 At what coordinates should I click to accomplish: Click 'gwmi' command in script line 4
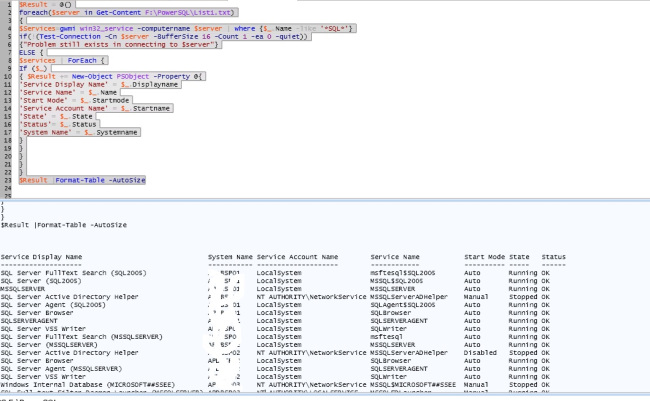tap(68, 29)
